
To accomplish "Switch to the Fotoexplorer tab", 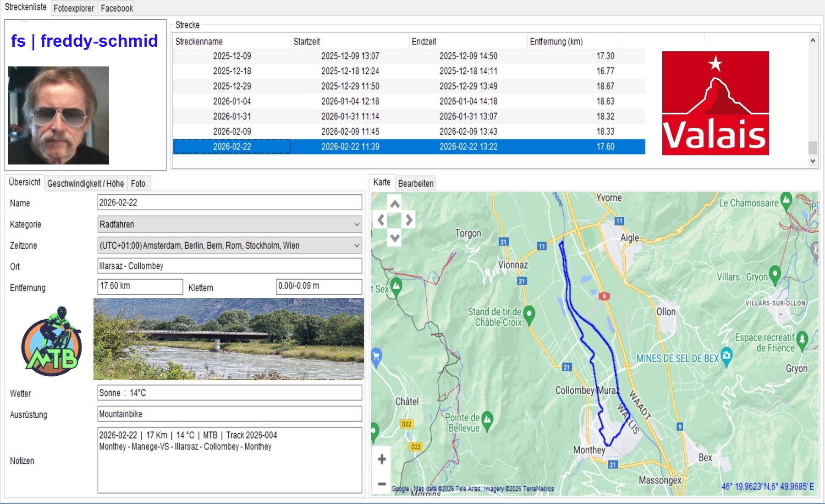I will tap(73, 8).
